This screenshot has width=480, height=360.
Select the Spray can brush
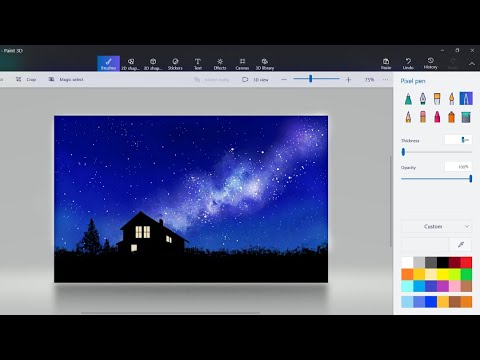(451, 117)
